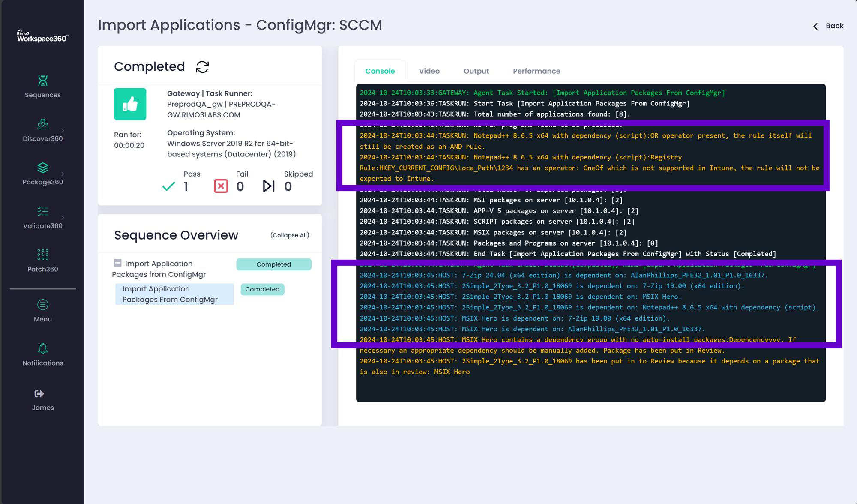Open the Validate360 checklist icon
This screenshot has height=504, width=857.
(x=42, y=211)
